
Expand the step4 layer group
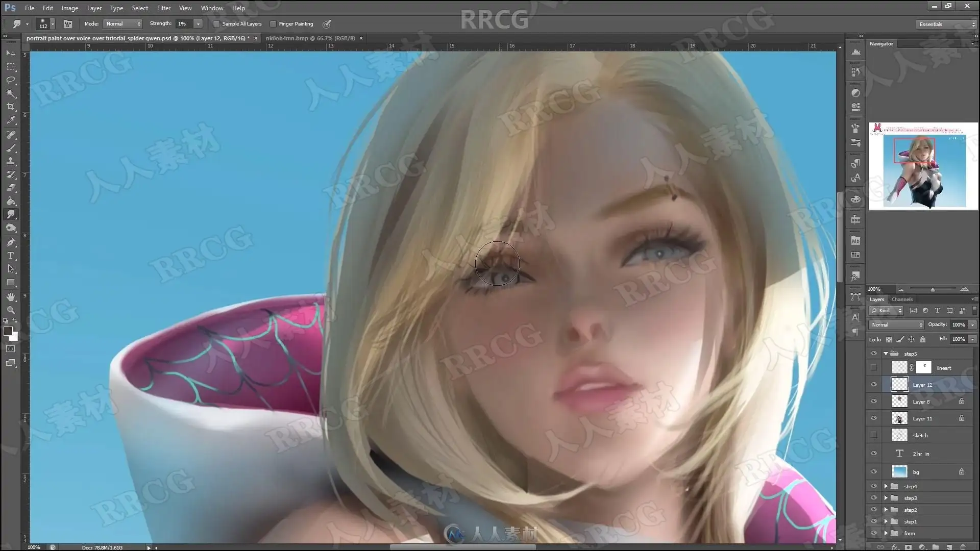(x=886, y=486)
